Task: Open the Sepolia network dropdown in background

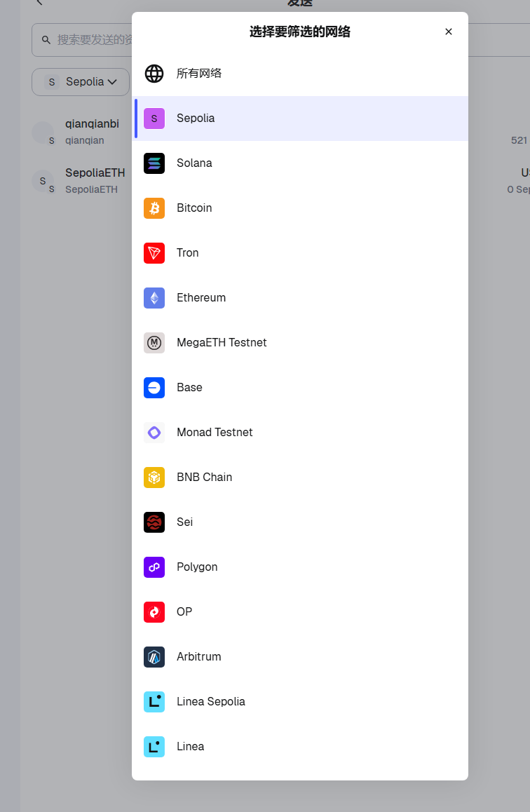Action: [81, 82]
